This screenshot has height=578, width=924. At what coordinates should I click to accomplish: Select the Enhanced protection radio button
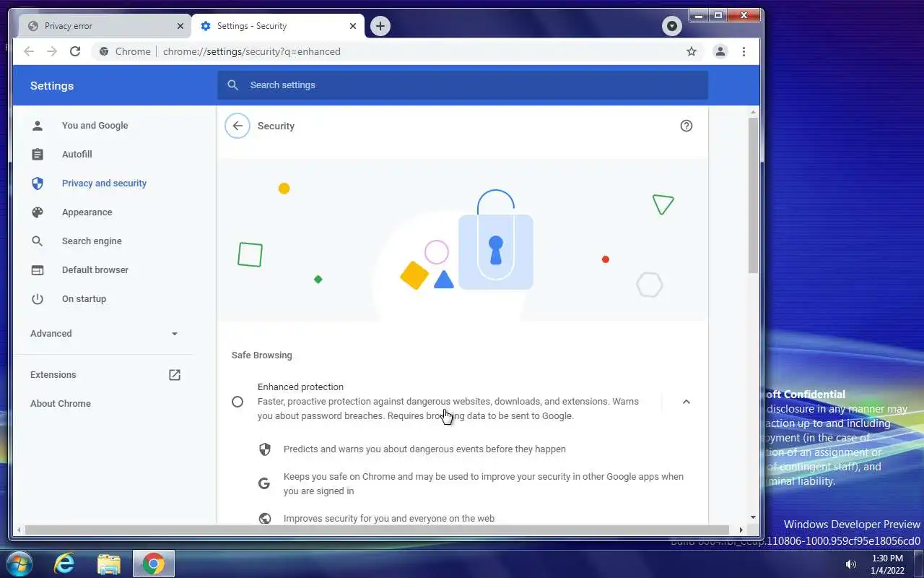pos(237,402)
